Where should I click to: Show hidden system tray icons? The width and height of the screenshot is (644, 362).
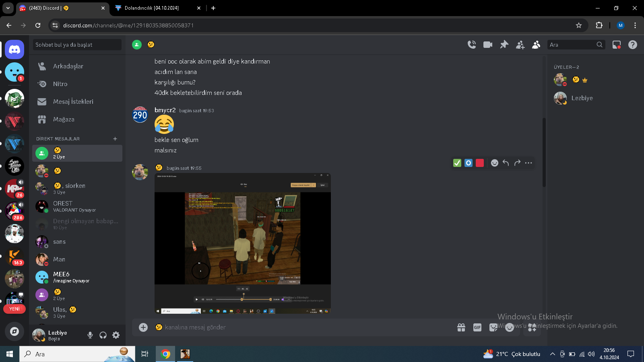tap(553, 354)
